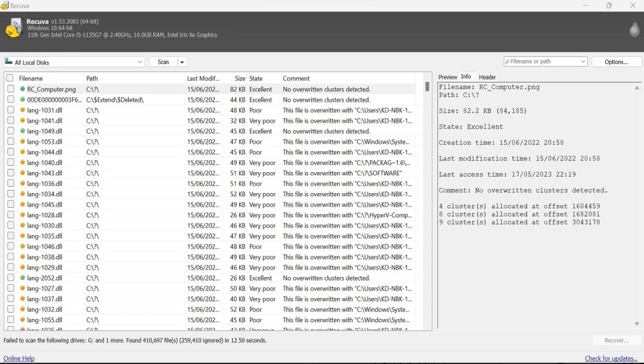Click the orange status dot for lang-1028.dll

[23, 215]
